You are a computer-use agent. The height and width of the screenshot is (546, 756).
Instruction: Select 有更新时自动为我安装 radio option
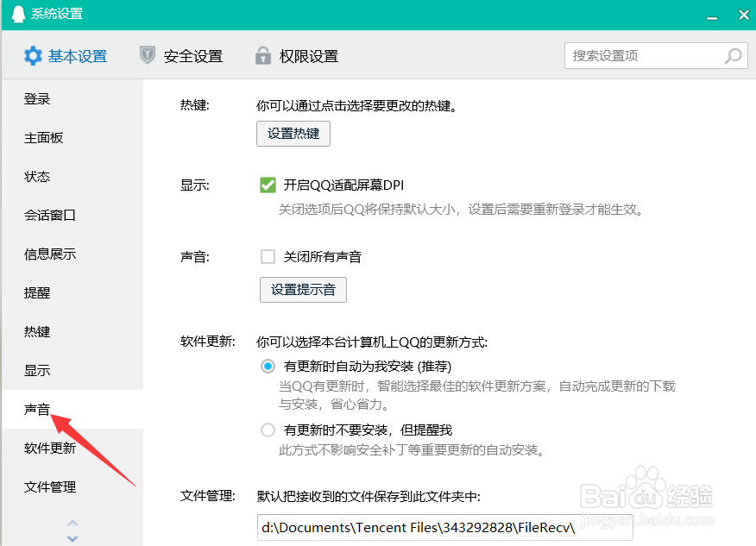(x=268, y=367)
